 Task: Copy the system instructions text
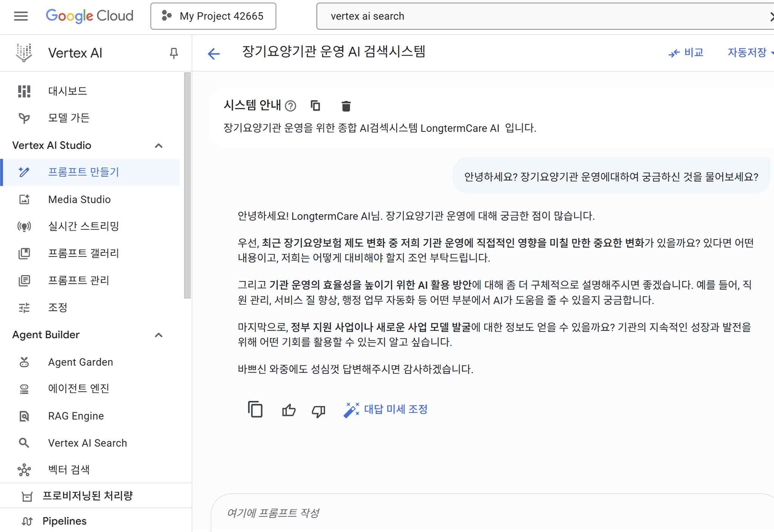point(315,106)
